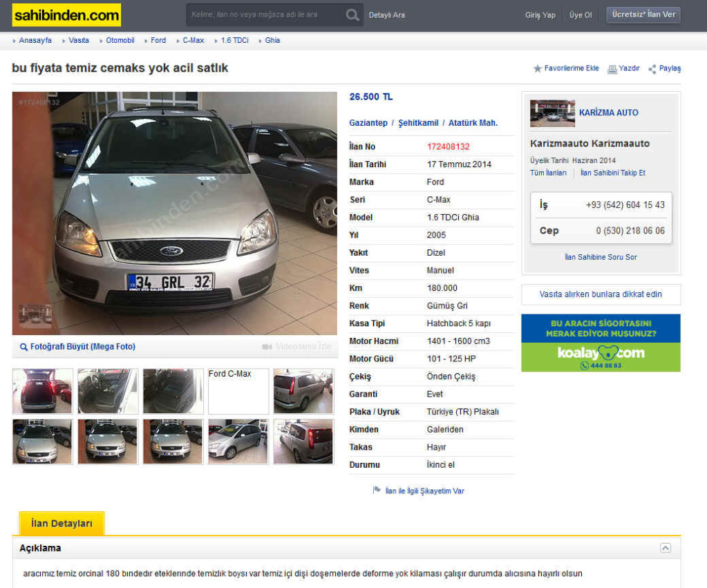This screenshot has width=707, height=588.
Task: Collapse the Açıklama section
Action: pyautogui.click(x=665, y=548)
